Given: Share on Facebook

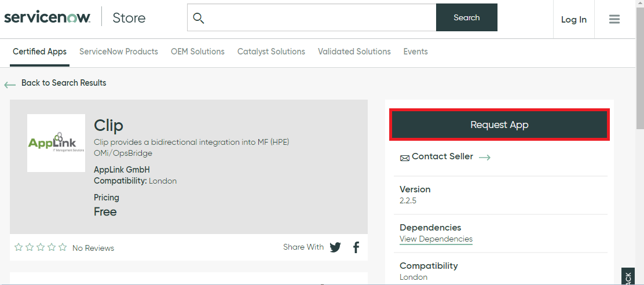Looking at the screenshot, I should 356,247.
